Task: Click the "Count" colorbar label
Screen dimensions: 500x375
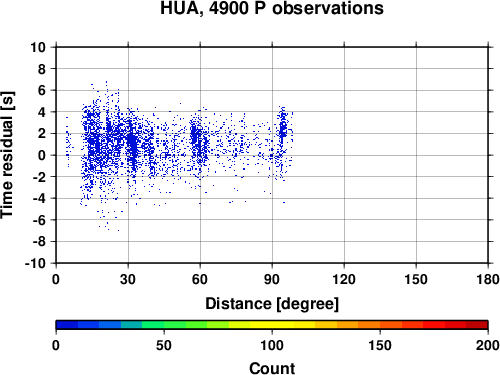Action: 272,368
